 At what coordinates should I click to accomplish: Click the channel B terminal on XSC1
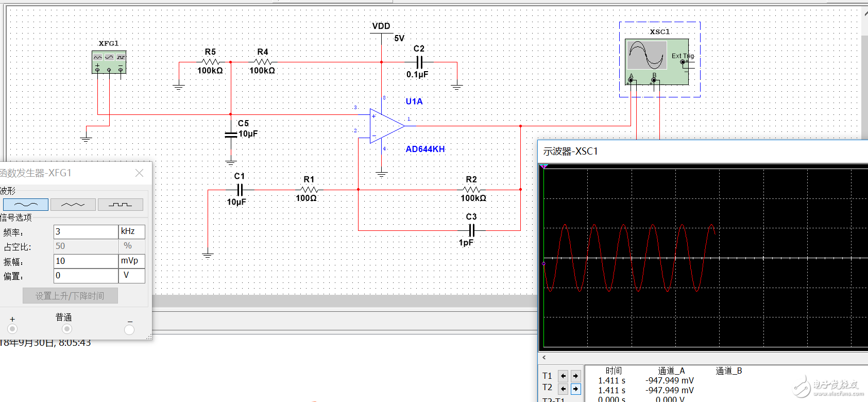[654, 80]
